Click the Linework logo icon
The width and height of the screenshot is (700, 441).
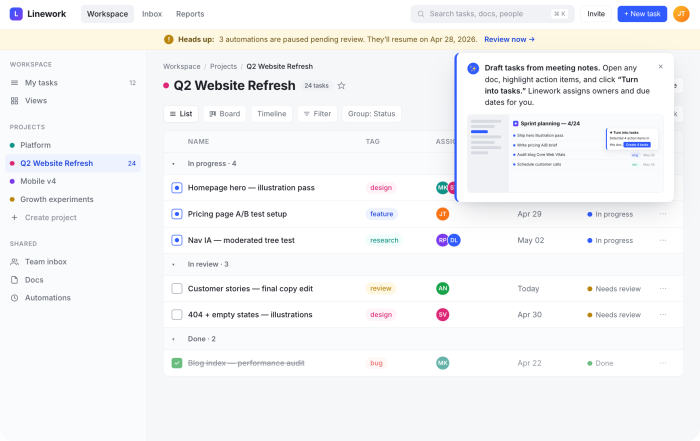click(x=15, y=14)
